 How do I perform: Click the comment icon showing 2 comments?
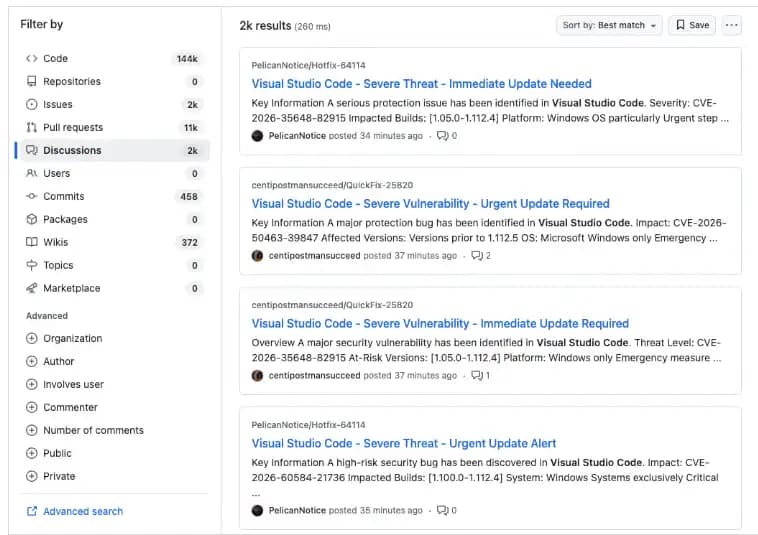(x=477, y=255)
